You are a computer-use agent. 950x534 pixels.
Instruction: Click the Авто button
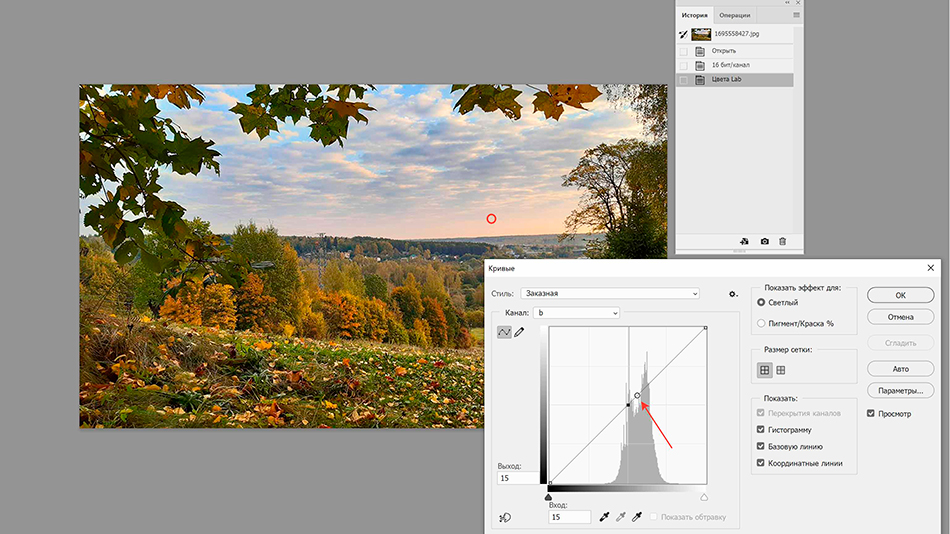[x=900, y=368]
